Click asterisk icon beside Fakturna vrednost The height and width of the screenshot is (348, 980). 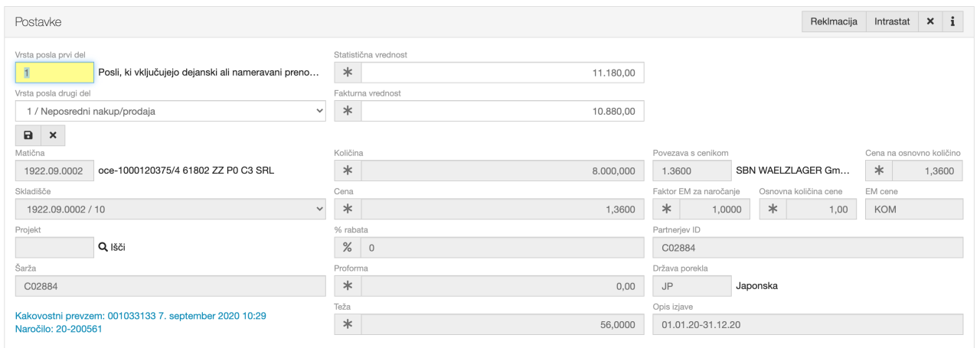pyautogui.click(x=348, y=111)
